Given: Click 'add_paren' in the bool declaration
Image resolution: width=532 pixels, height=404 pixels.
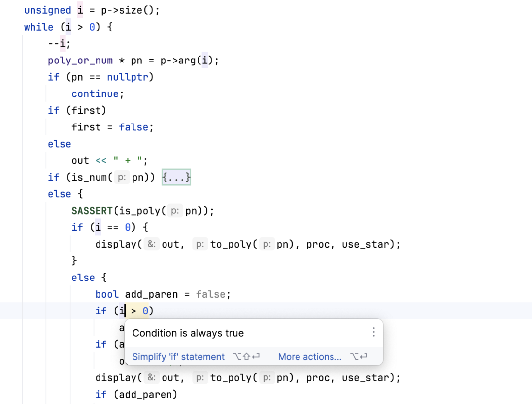Looking at the screenshot, I should (x=151, y=294).
